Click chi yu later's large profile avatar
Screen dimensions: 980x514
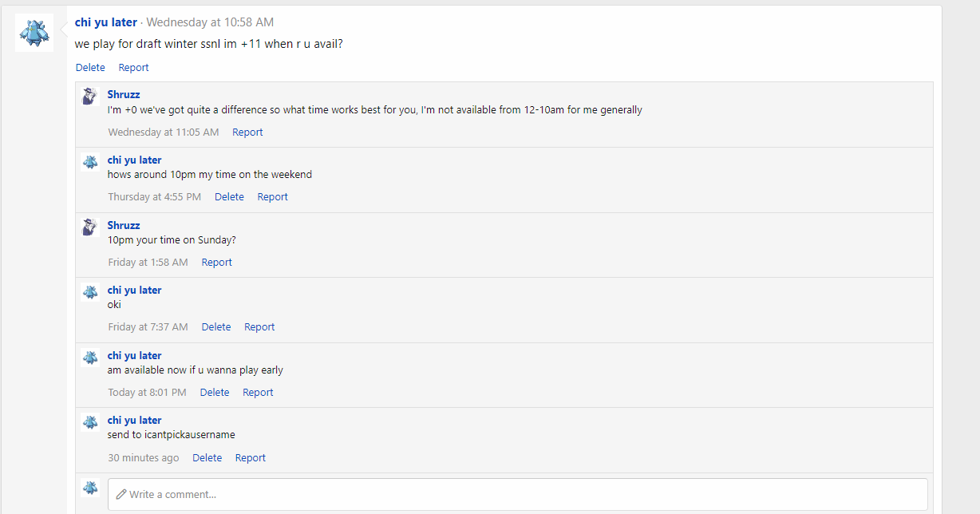(x=34, y=33)
